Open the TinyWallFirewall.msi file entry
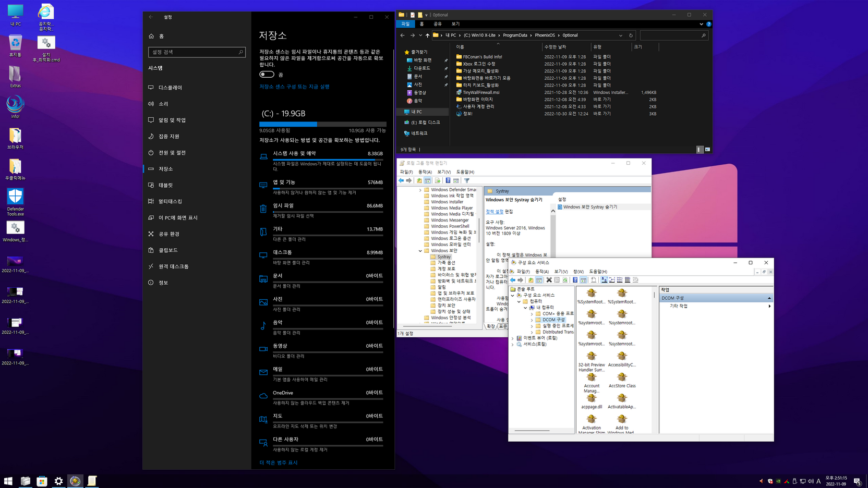 click(x=481, y=92)
